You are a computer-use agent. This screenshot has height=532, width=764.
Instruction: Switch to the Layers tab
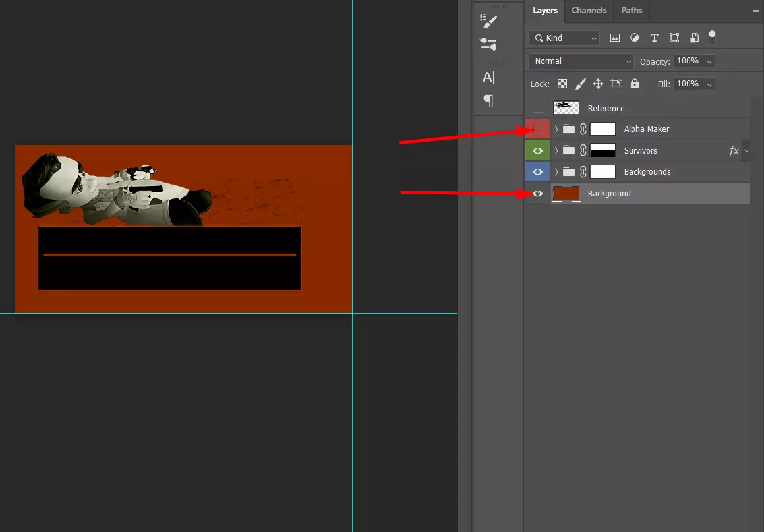click(x=544, y=11)
